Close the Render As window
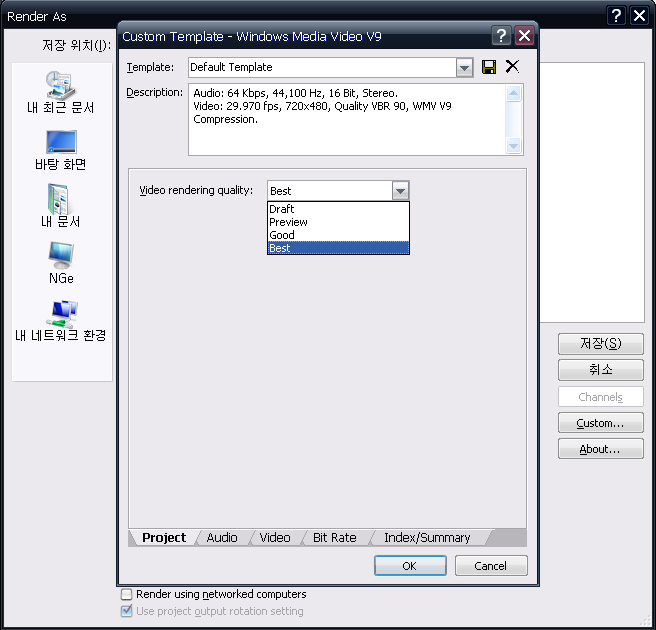This screenshot has height=630, width=656. pyautogui.click(x=639, y=16)
